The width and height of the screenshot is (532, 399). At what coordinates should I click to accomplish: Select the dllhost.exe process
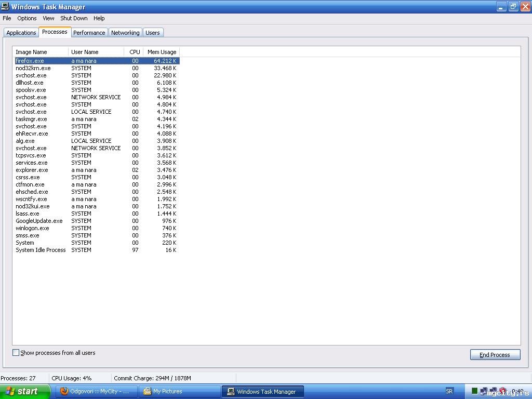97,83
